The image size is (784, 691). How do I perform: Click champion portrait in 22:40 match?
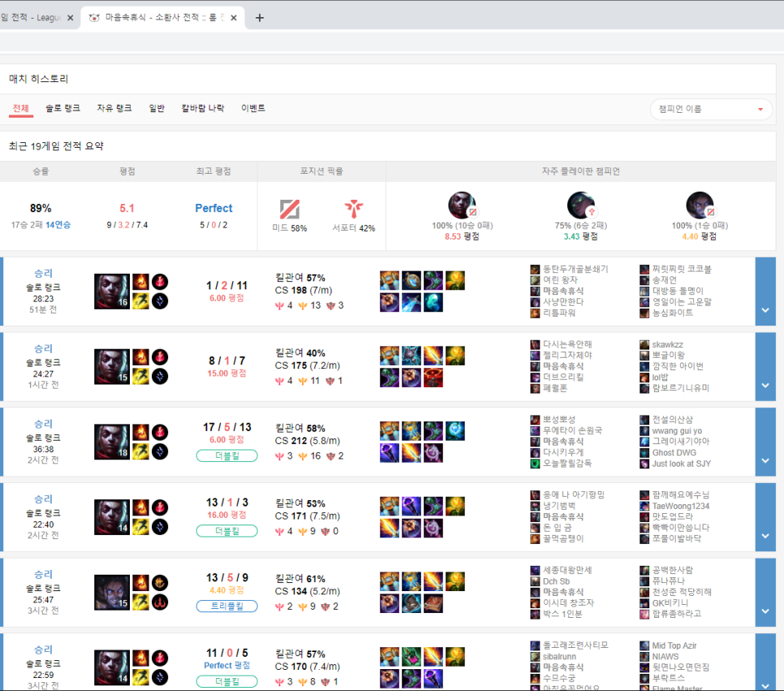[x=112, y=517]
